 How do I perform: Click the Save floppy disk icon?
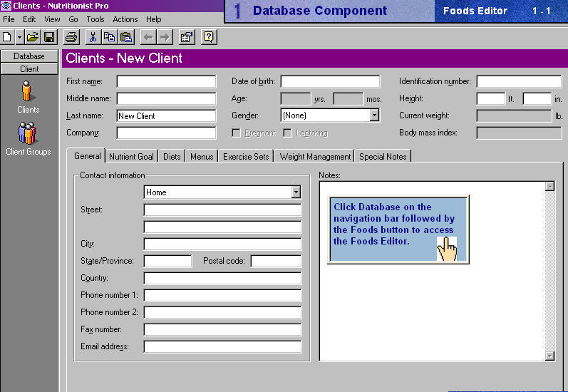49,37
